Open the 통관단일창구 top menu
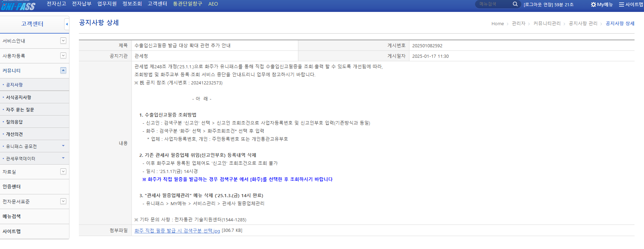The height and width of the screenshot is (249, 644). coord(187,4)
